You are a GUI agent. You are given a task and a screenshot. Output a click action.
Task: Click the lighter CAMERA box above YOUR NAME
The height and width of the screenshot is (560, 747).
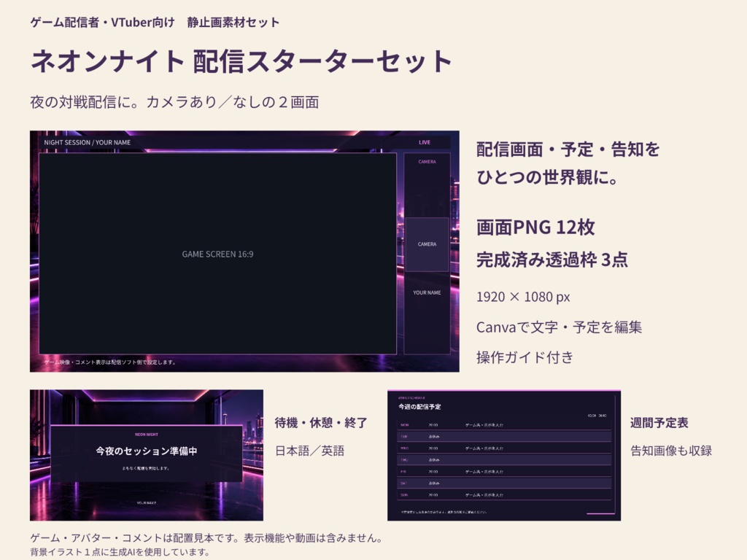tap(427, 244)
